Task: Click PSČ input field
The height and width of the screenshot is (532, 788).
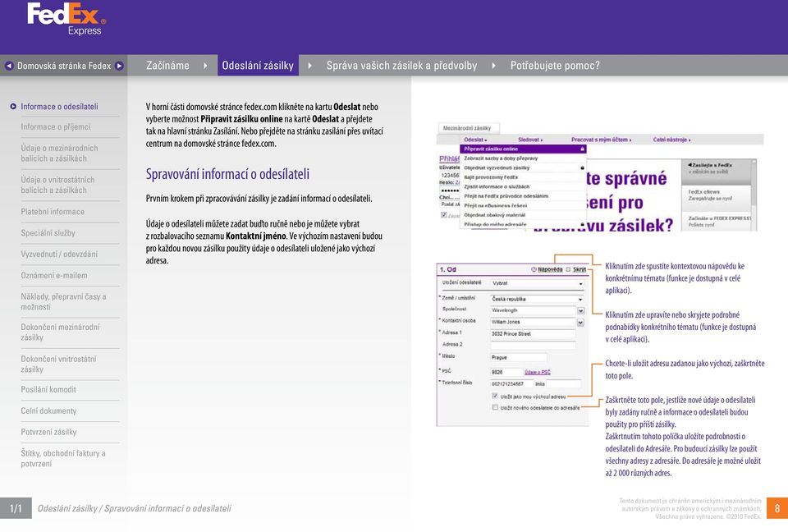Action: [506, 373]
